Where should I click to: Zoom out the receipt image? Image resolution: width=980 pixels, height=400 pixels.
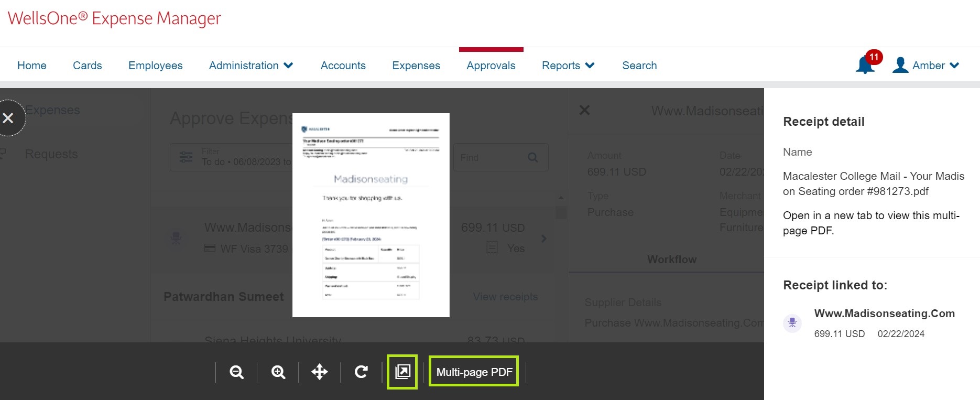pos(236,372)
